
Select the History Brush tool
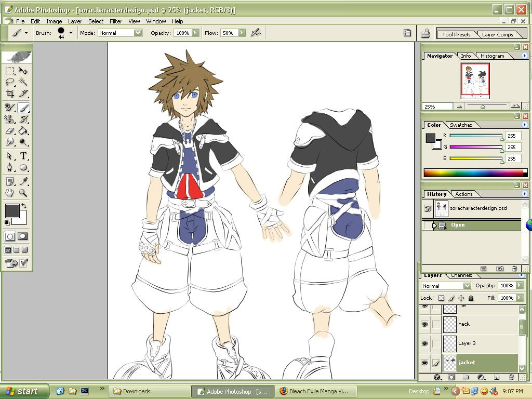[23, 119]
